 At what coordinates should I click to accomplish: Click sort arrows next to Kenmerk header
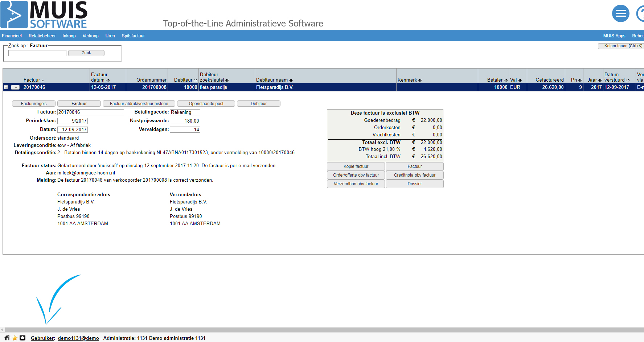pos(420,80)
